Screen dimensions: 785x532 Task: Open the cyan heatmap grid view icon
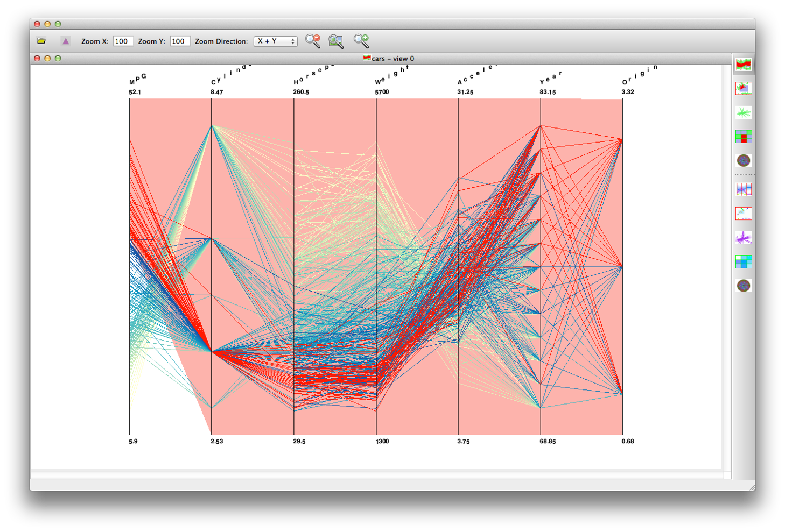pyautogui.click(x=744, y=261)
